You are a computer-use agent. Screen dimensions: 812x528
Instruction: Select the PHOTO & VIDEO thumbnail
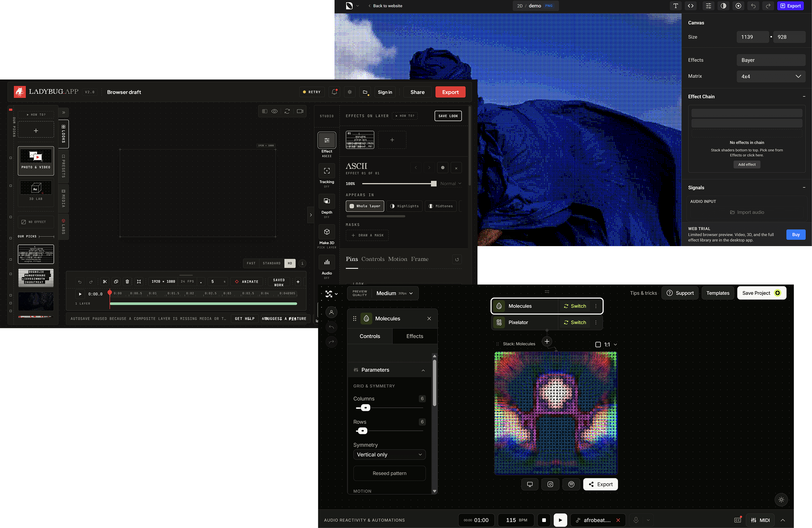click(x=36, y=161)
